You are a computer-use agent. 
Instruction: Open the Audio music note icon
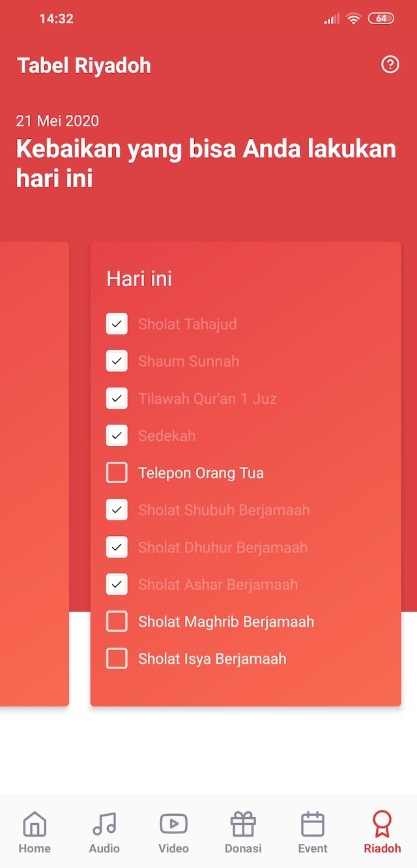(x=104, y=825)
